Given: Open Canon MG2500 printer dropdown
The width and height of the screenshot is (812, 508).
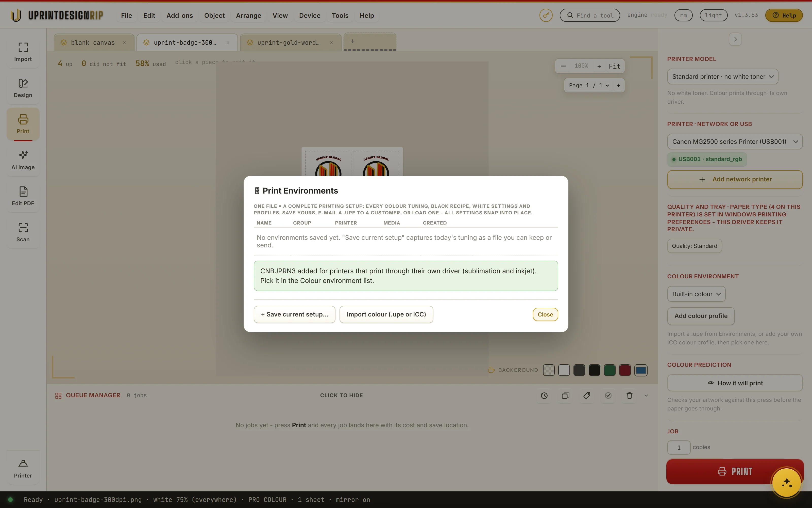Looking at the screenshot, I should point(735,142).
